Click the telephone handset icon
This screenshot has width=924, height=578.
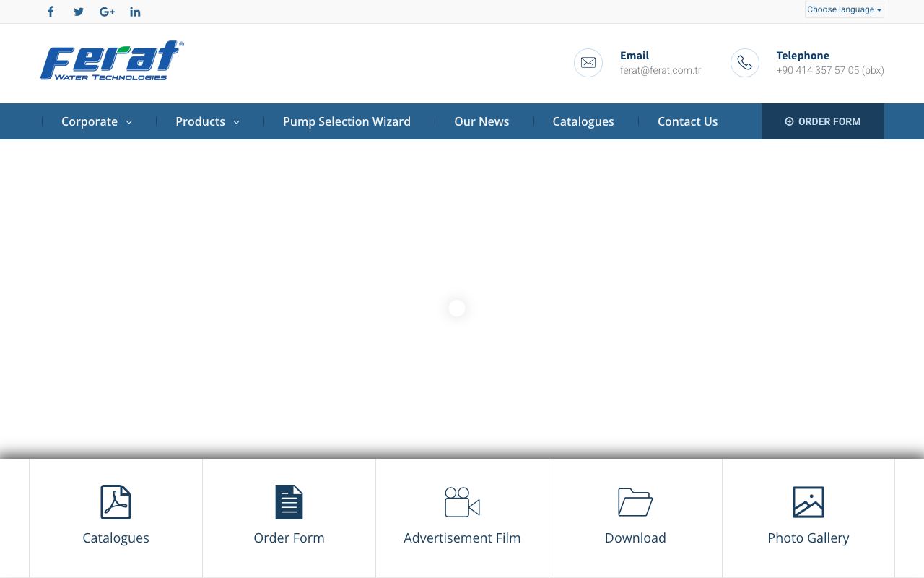tap(745, 63)
